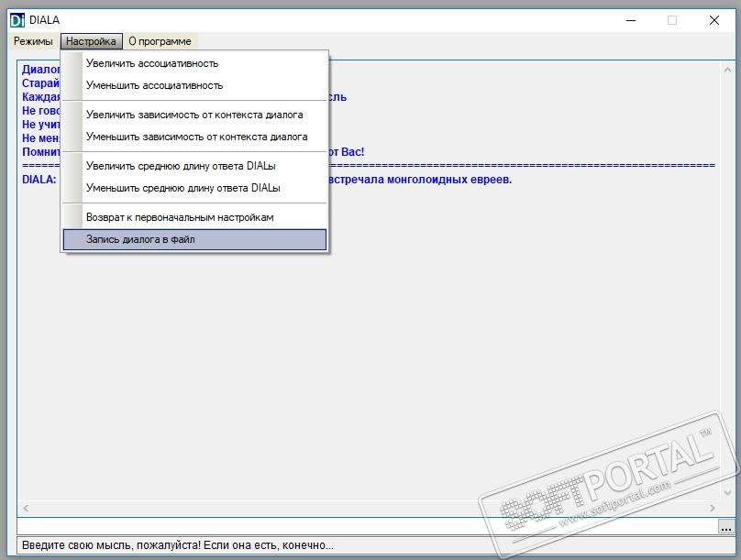Click the text 'встречала монголоидных евреев.'

(x=420, y=180)
